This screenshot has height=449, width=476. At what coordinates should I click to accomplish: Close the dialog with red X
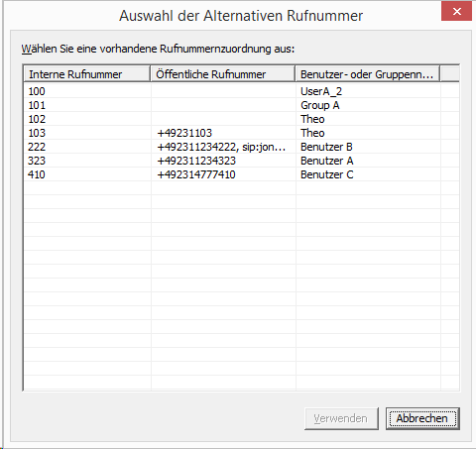click(x=456, y=11)
